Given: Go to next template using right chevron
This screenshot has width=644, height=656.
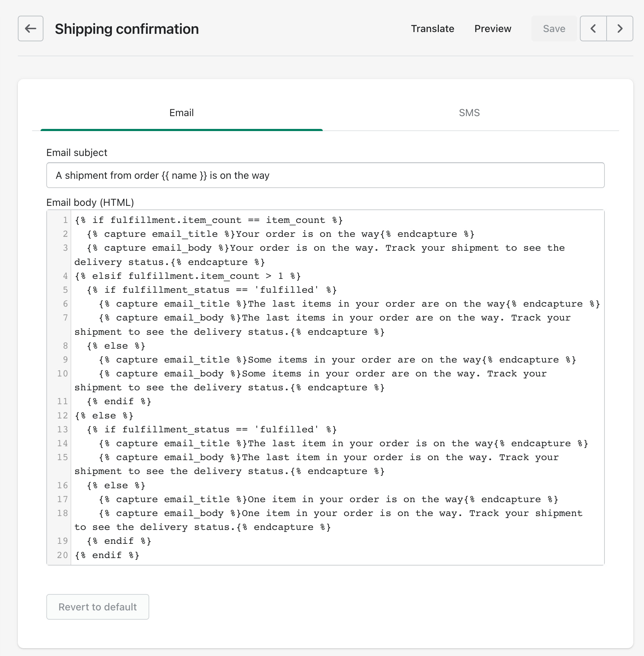Looking at the screenshot, I should pyautogui.click(x=619, y=28).
